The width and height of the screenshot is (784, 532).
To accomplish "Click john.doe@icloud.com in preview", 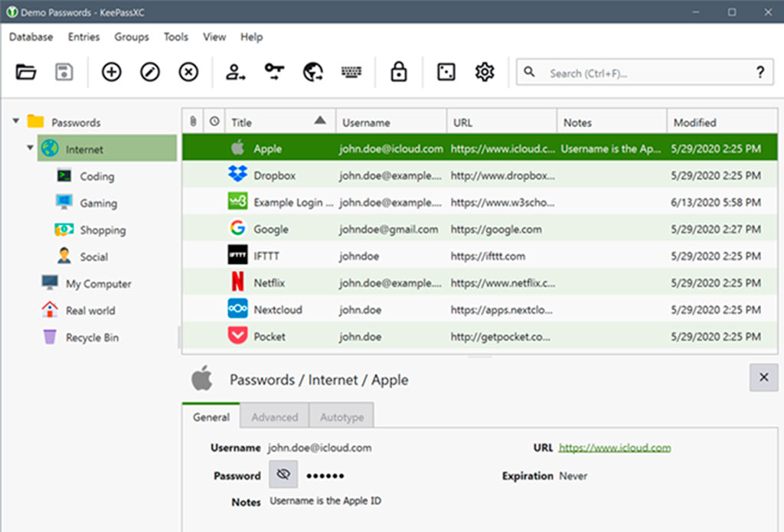I will (319, 448).
